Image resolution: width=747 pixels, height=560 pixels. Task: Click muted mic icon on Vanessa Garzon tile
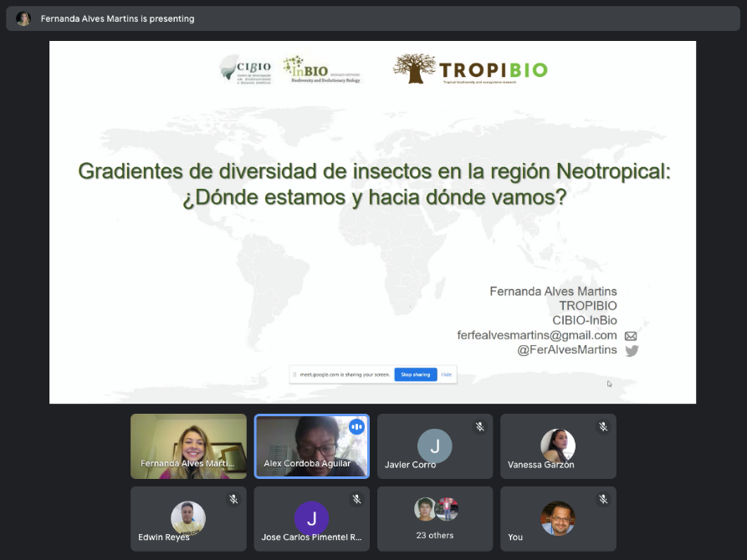(603, 426)
